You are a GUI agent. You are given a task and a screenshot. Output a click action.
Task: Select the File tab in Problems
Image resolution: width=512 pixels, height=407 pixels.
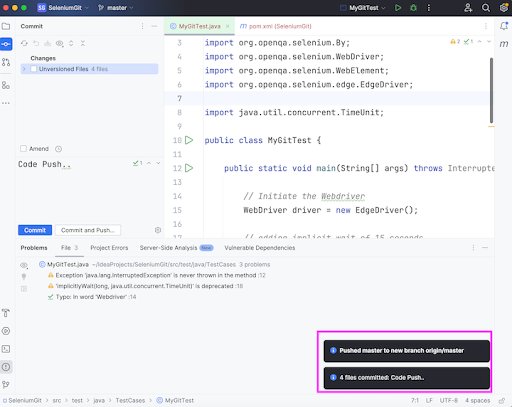coord(69,248)
